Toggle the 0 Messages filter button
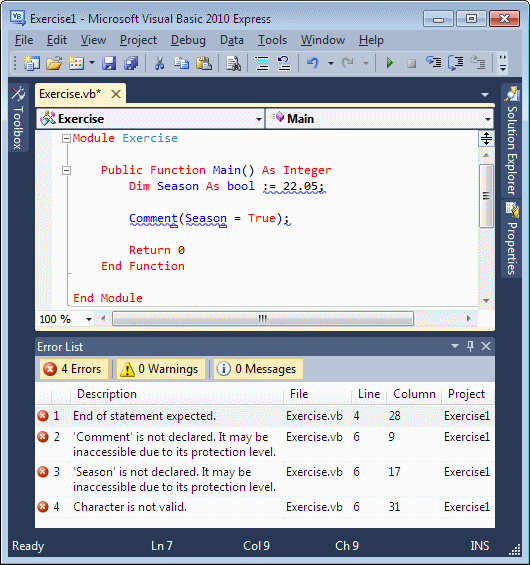The width and height of the screenshot is (530, 565). click(x=258, y=369)
